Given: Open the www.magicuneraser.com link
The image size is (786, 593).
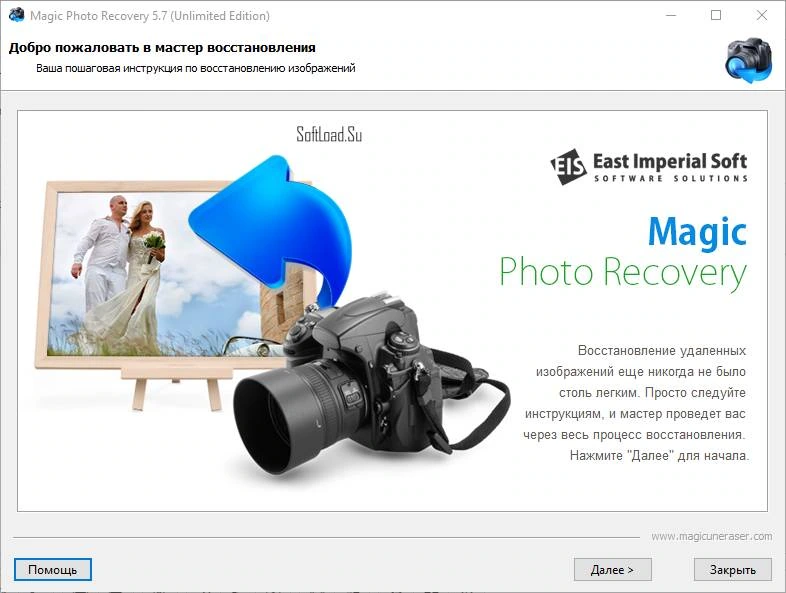Looking at the screenshot, I should point(711,536).
